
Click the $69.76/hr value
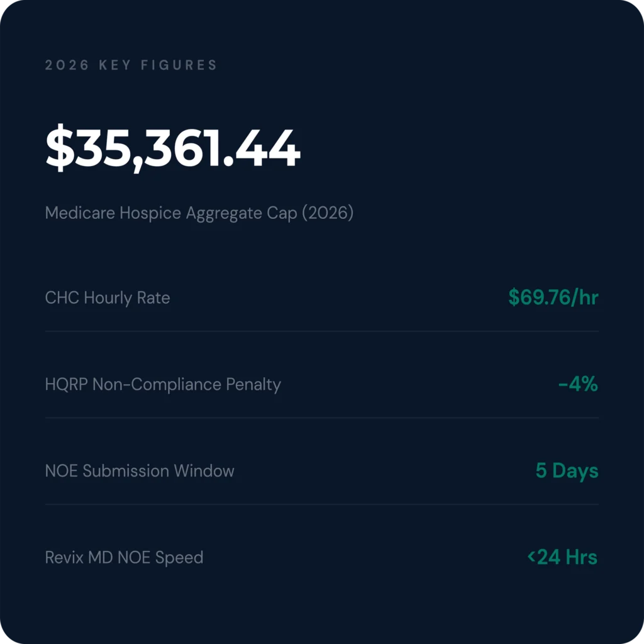pos(553,297)
